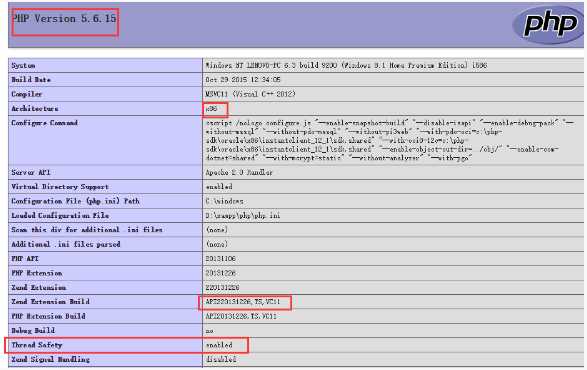This screenshot has height=370, width=587.
Task: Click the 'PHP Extension Build' row label
Action: point(48,316)
